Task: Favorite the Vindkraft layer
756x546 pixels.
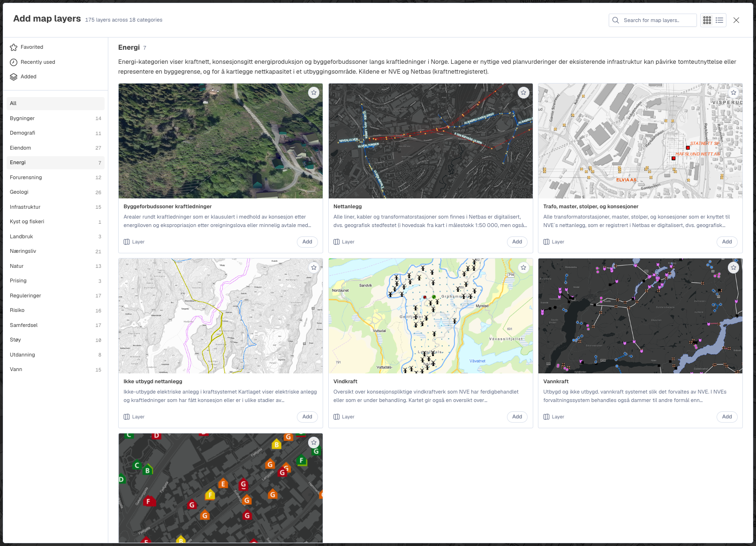Action: 523,267
